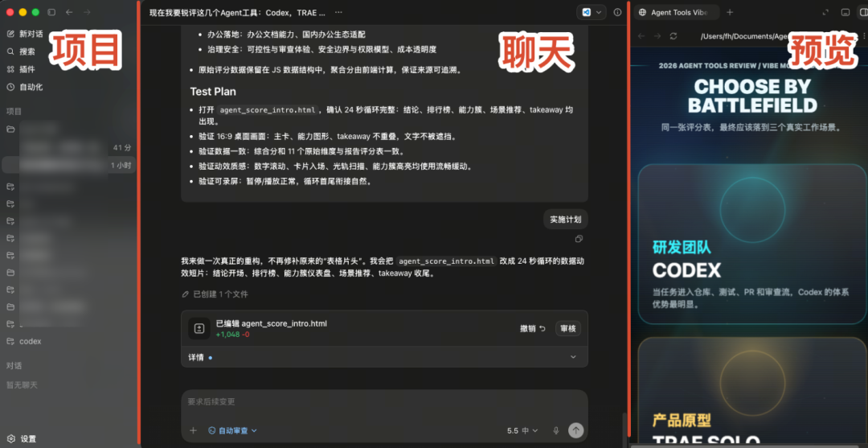868x448 pixels.
Task: Click the 41 分 timestamp in sidebar
Action: (122, 148)
